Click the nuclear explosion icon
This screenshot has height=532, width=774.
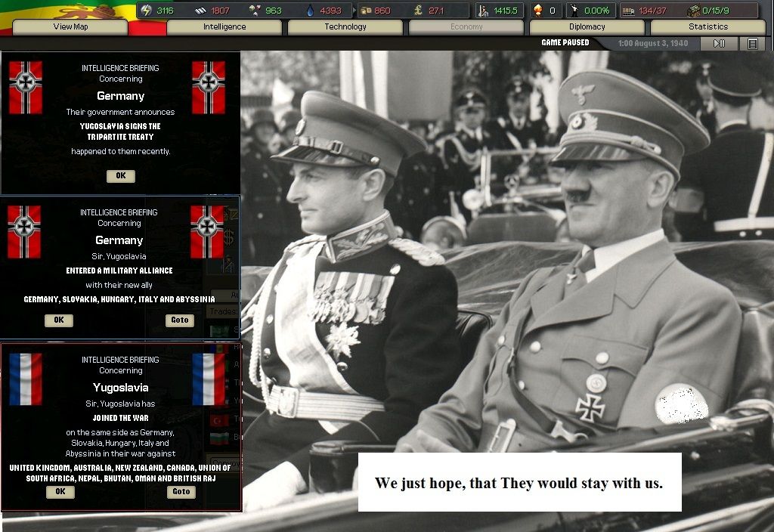pos(537,11)
